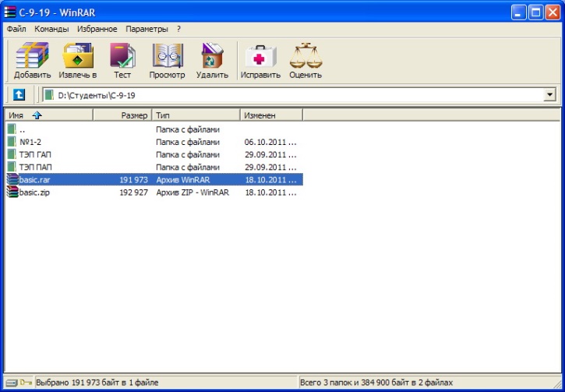Viewport: 565px width, 392px height.
Task: Click the folder icon in the address bar
Action: pyautogui.click(x=49, y=95)
